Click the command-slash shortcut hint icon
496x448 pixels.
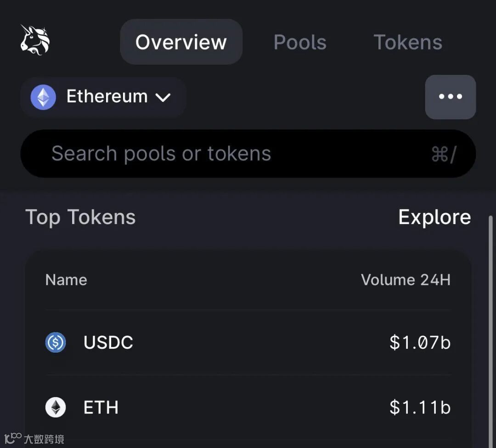444,154
